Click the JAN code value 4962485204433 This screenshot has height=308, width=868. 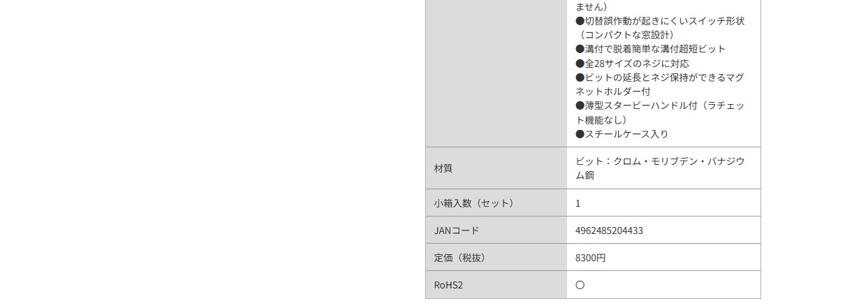pos(609,230)
